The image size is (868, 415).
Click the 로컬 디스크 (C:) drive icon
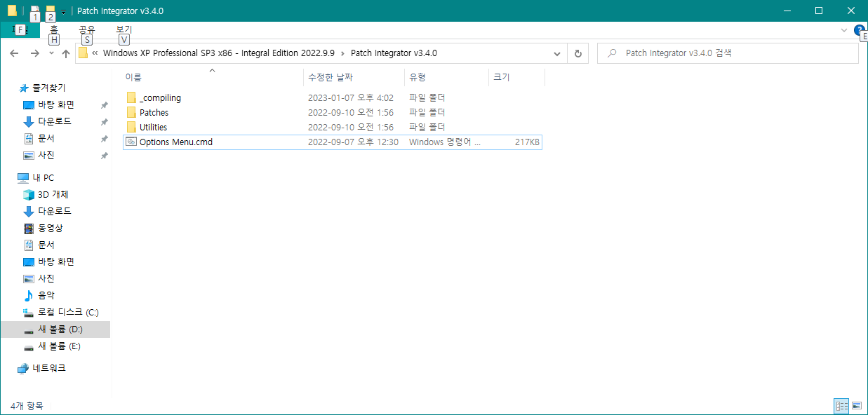pos(29,312)
